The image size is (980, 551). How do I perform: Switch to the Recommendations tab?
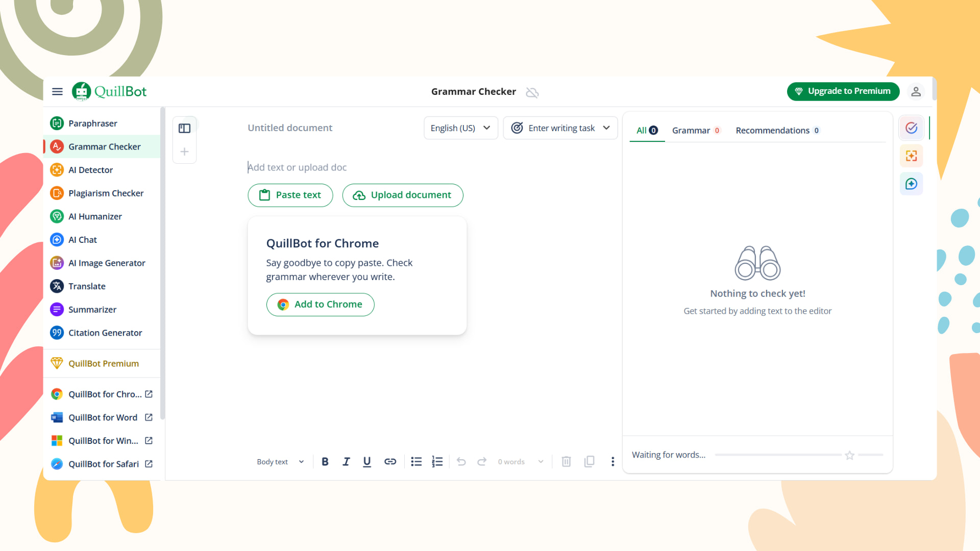[777, 131]
